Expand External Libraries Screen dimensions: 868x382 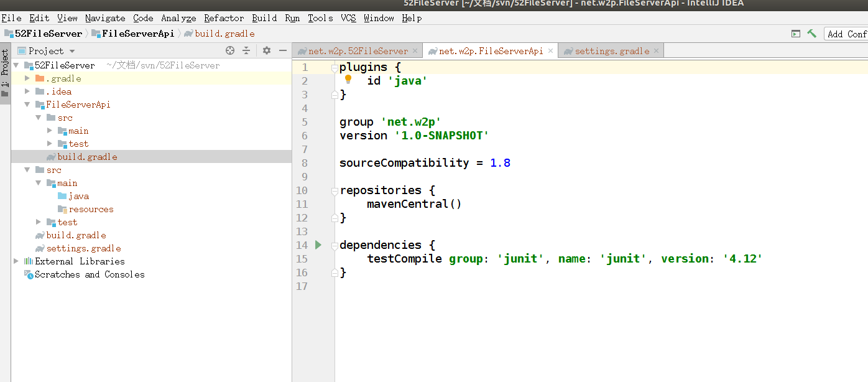coord(16,261)
